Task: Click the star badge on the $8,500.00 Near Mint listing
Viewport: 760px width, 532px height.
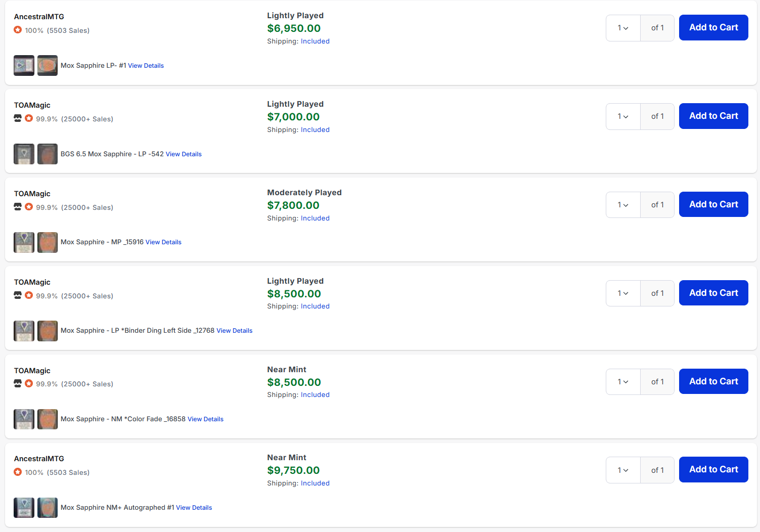Action: pos(29,383)
